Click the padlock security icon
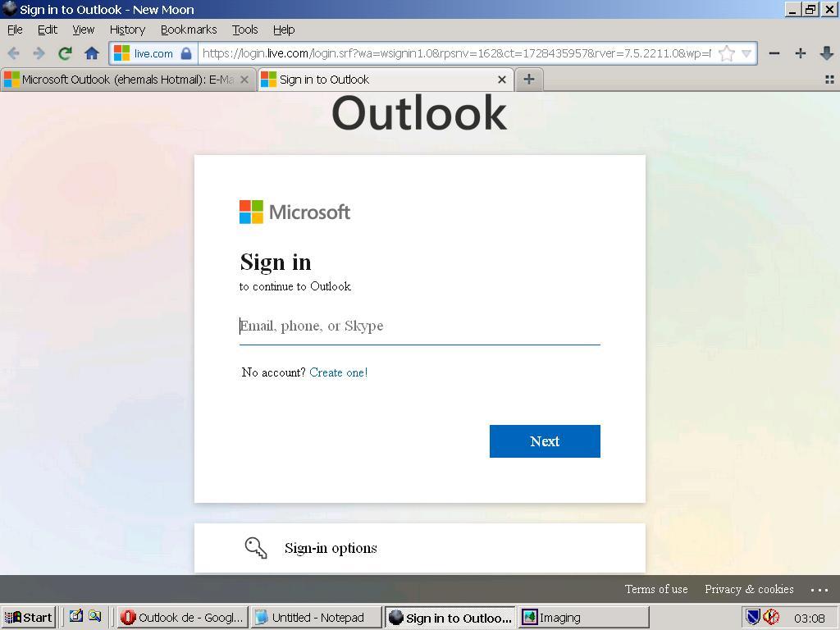840x630 pixels. [x=186, y=53]
